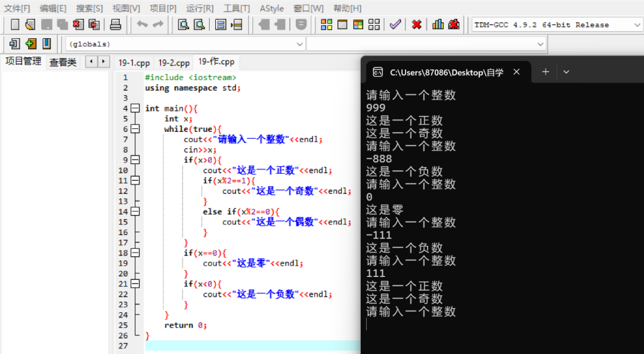644x354 pixels.
Task: Stop execution with the red X
Action: point(416,24)
